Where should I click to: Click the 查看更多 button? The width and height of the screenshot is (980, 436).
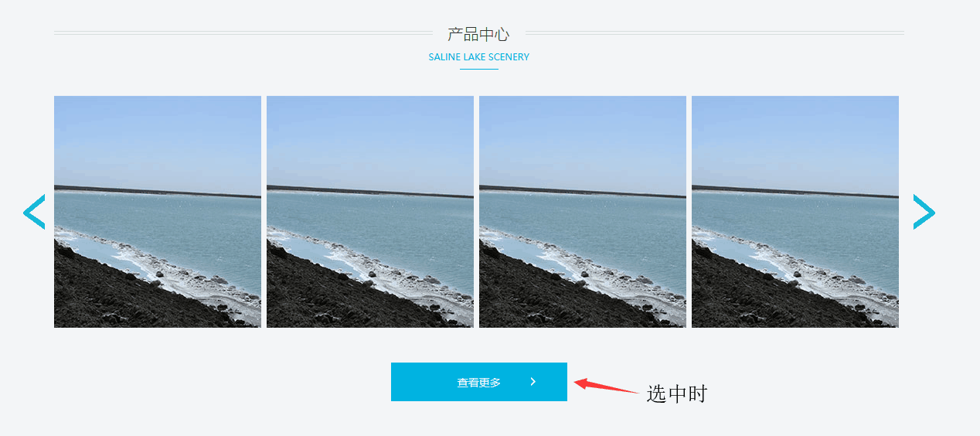coord(479,382)
